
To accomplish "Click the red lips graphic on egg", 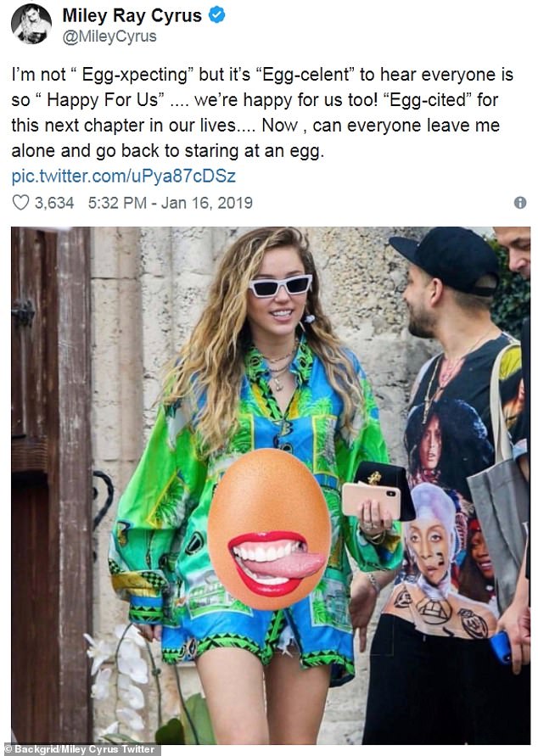I will 276,563.
